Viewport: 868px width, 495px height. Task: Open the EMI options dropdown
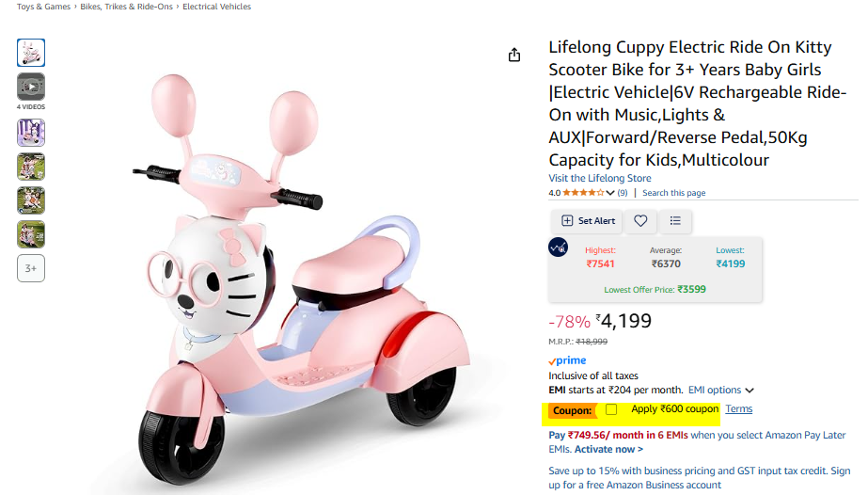click(x=721, y=390)
